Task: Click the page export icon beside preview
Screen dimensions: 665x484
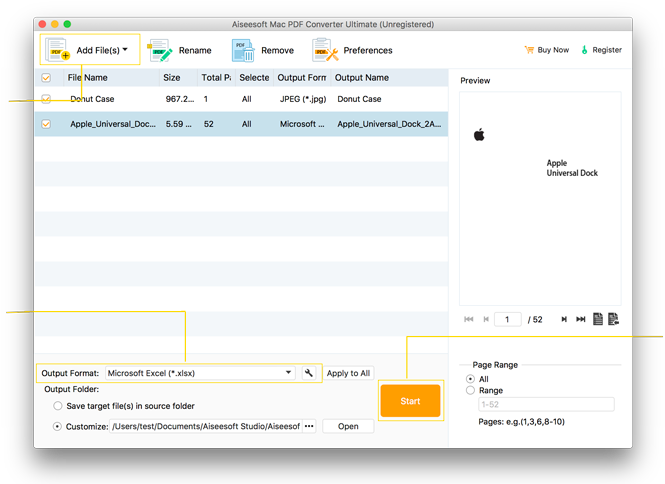Action: (613, 319)
